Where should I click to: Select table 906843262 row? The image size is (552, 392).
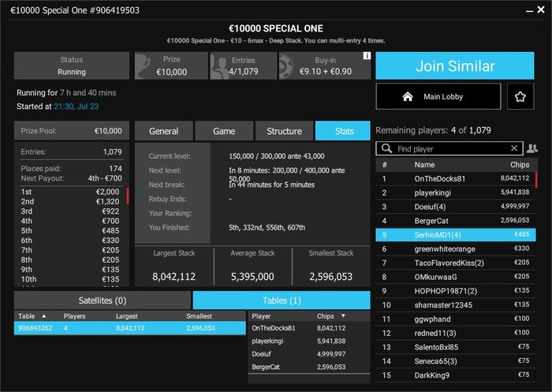[x=130, y=328]
